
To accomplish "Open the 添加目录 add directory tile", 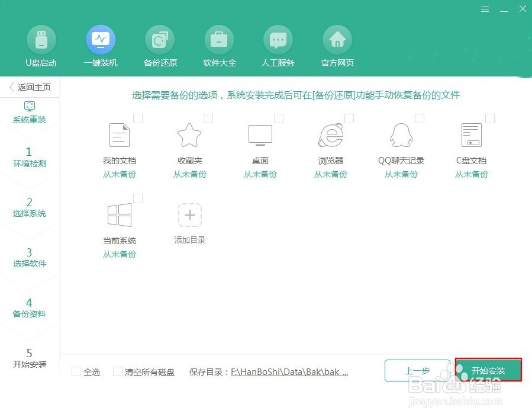I will pyautogui.click(x=189, y=214).
